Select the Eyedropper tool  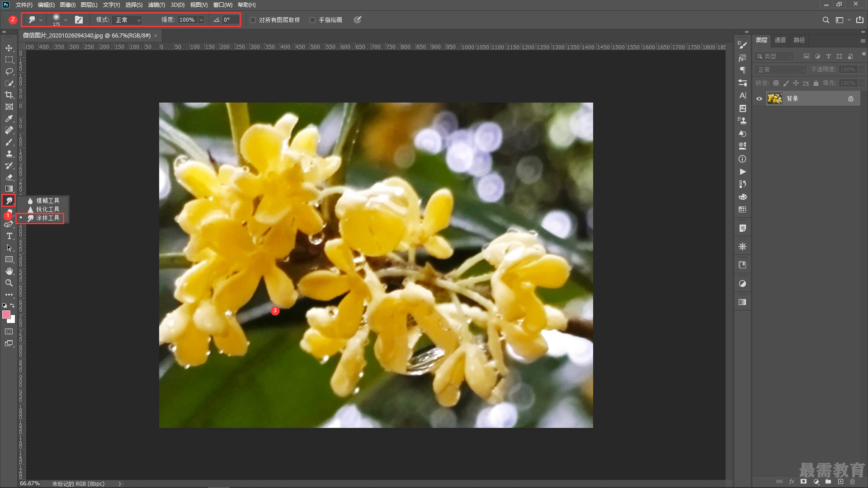9,118
